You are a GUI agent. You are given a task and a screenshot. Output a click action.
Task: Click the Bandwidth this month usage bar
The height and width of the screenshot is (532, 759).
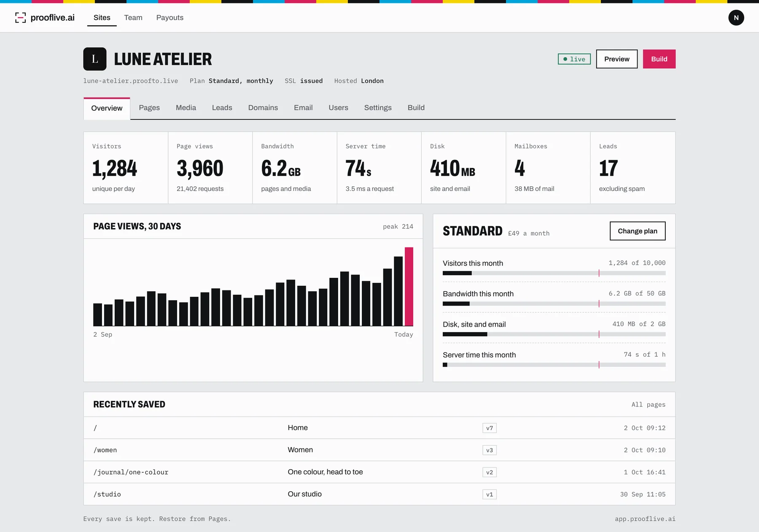point(554,304)
